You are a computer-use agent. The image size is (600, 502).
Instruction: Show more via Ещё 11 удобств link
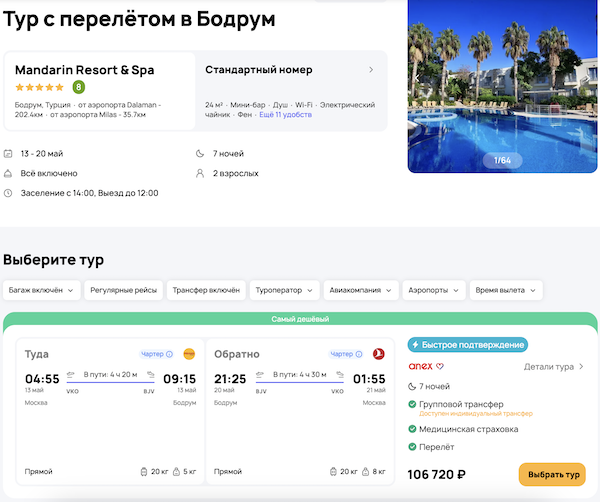pos(285,115)
